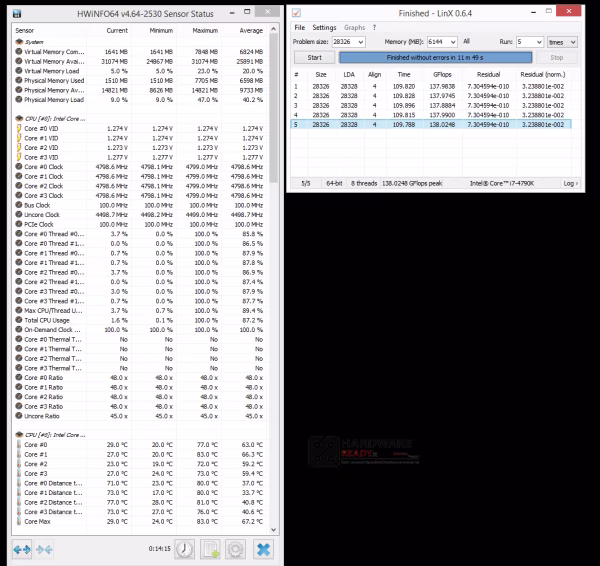600x566 pixels.
Task: Click the HWiNFO64 title bar app icon
Action: 17,14
